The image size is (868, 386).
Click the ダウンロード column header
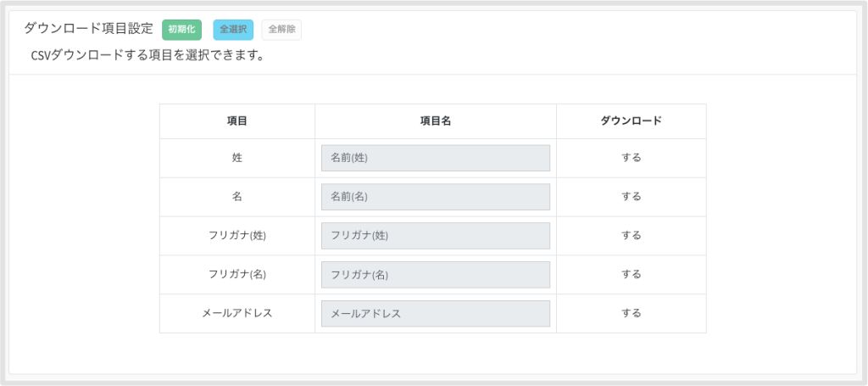coord(631,121)
